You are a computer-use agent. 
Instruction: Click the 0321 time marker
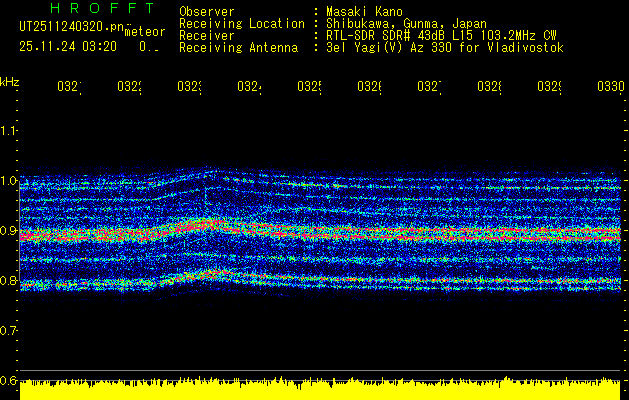click(x=69, y=87)
